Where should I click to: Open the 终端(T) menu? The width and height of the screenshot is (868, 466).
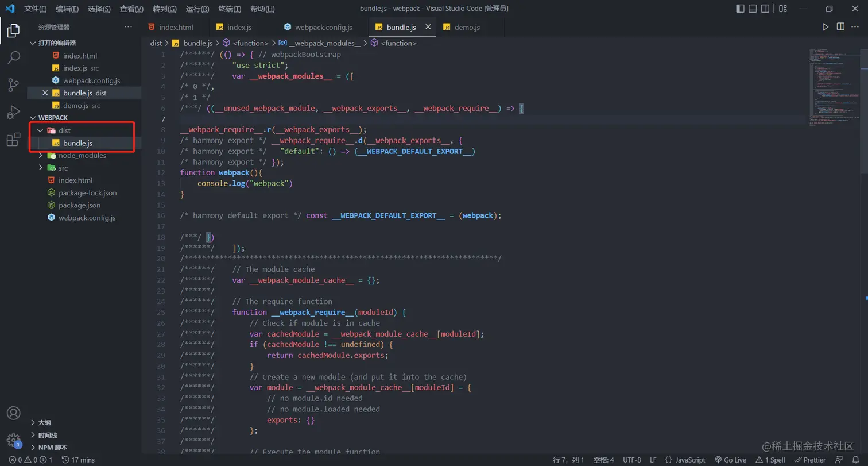(x=230, y=9)
